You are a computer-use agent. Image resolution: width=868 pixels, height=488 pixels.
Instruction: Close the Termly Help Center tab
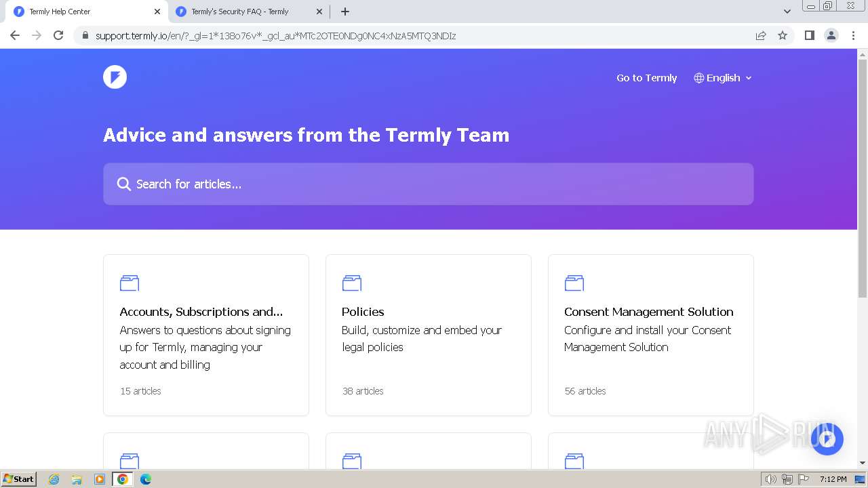157,12
